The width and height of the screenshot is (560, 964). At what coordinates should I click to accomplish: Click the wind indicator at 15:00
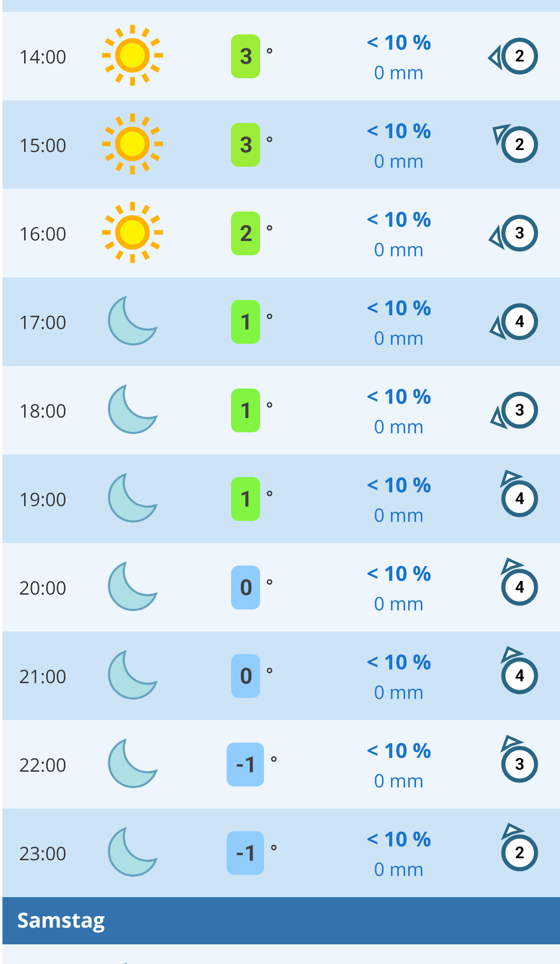pos(516,144)
